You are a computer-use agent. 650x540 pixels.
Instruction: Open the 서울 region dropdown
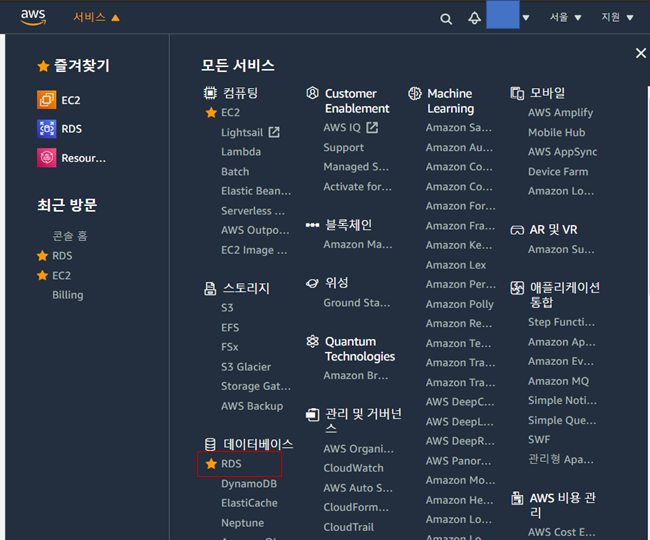565,17
